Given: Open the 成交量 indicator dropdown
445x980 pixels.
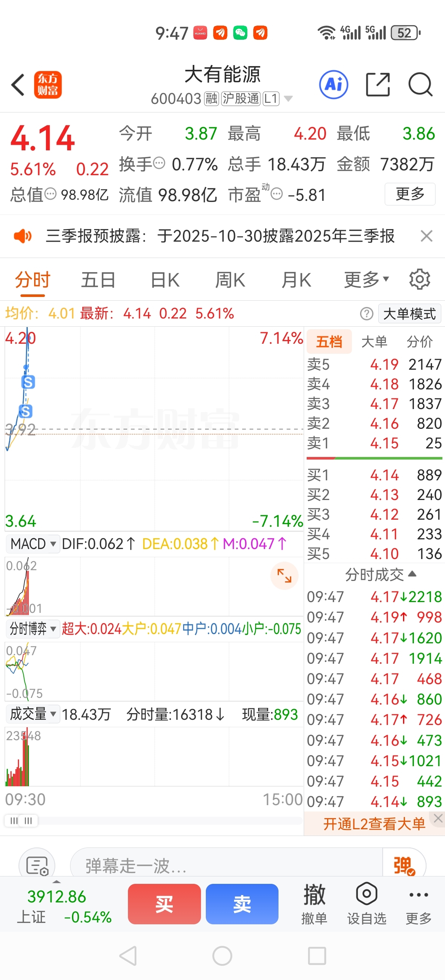Looking at the screenshot, I should [x=33, y=714].
